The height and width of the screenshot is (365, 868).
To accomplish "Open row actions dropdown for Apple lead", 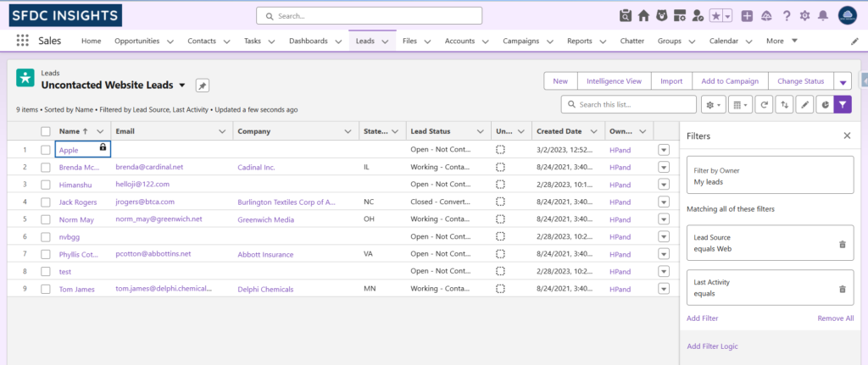I will click(x=664, y=150).
